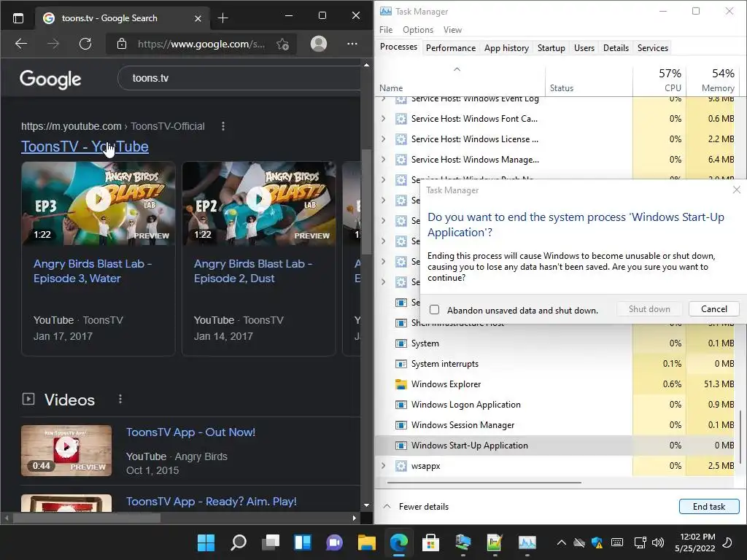Switch to Details tab

[616, 47]
